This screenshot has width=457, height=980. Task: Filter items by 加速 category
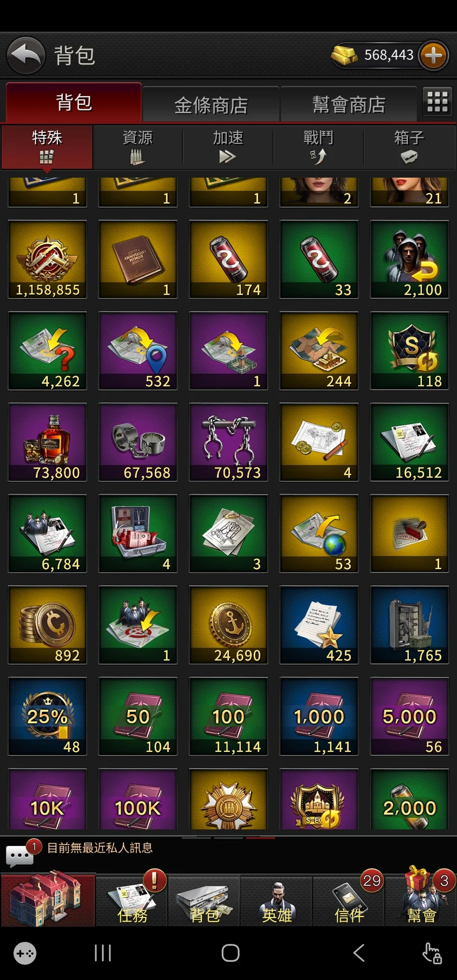coord(228,147)
